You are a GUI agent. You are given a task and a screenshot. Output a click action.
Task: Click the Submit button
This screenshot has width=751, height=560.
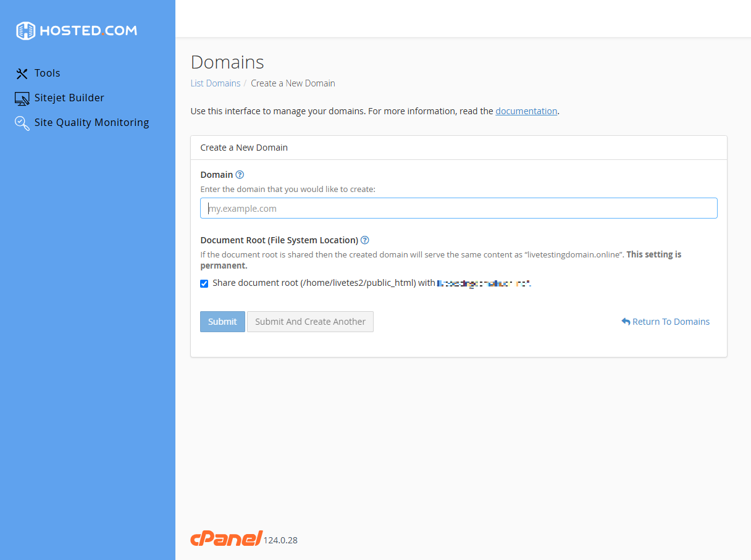pos(222,321)
